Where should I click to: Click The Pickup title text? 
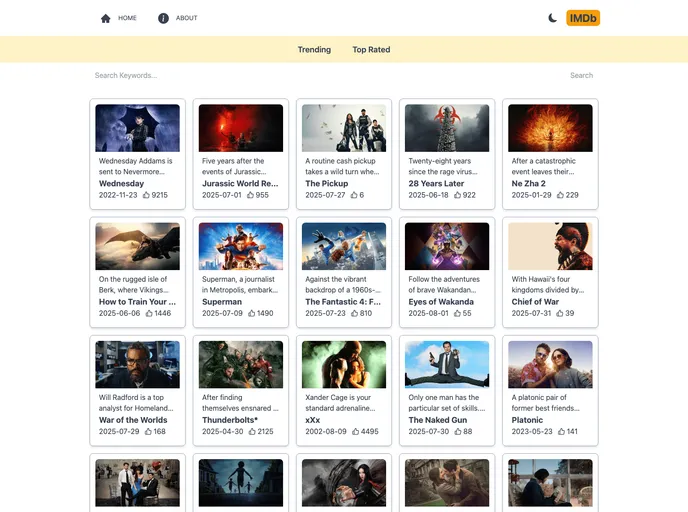(327, 183)
